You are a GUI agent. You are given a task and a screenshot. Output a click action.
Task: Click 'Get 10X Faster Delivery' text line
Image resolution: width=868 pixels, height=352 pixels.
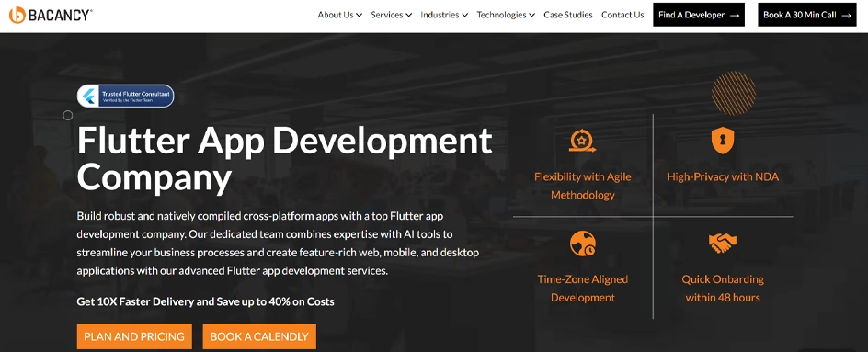tap(205, 301)
